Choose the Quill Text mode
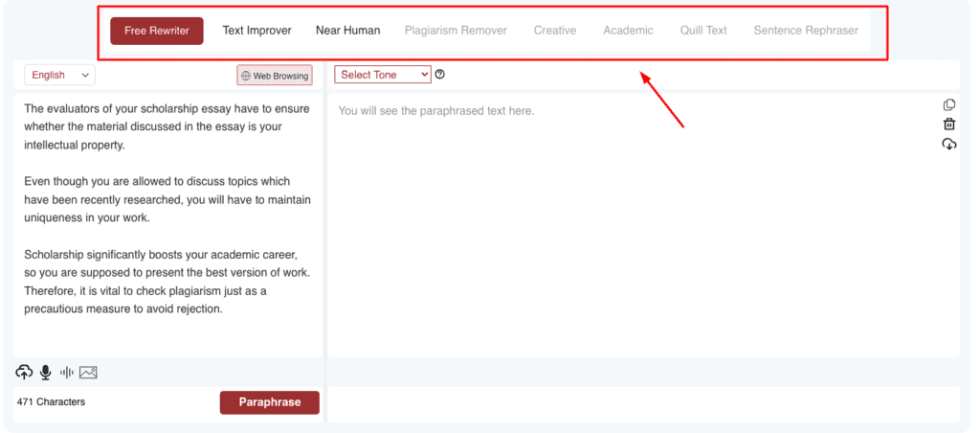The height and width of the screenshot is (433, 980). [x=703, y=31]
